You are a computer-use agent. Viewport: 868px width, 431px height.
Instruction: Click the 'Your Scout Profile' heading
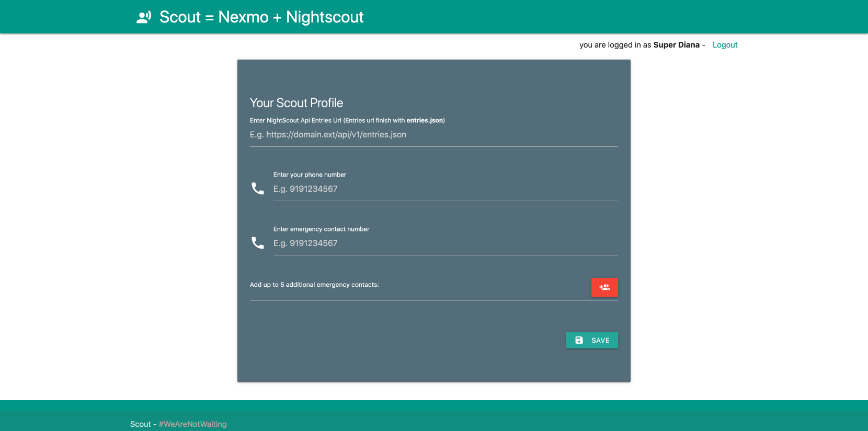pyautogui.click(x=296, y=103)
